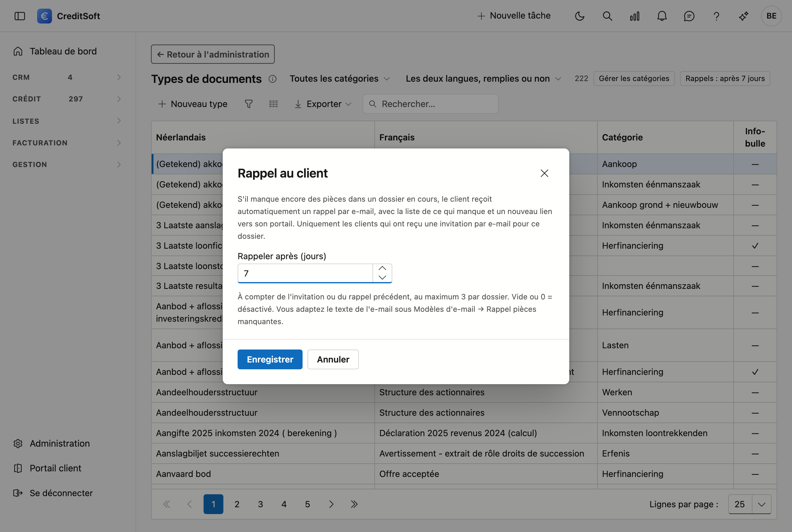Jump to last page double-arrow
This screenshot has width=792, height=532.
click(x=354, y=504)
